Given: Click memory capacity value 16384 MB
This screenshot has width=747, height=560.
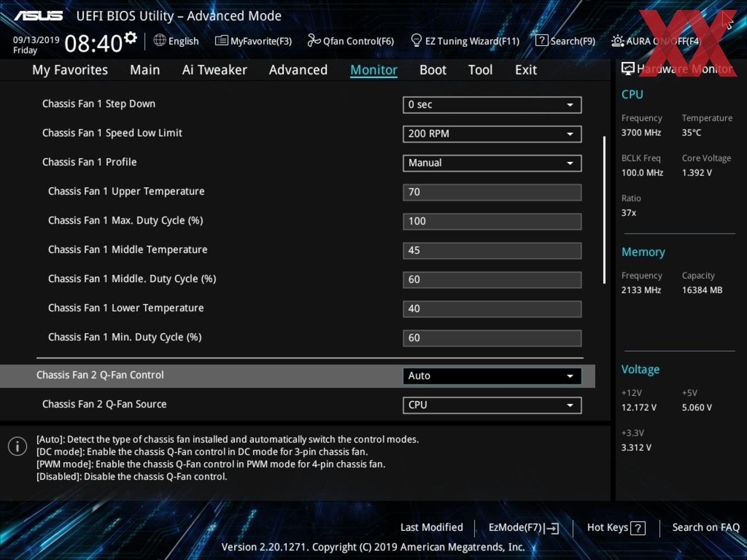Looking at the screenshot, I should (x=702, y=290).
